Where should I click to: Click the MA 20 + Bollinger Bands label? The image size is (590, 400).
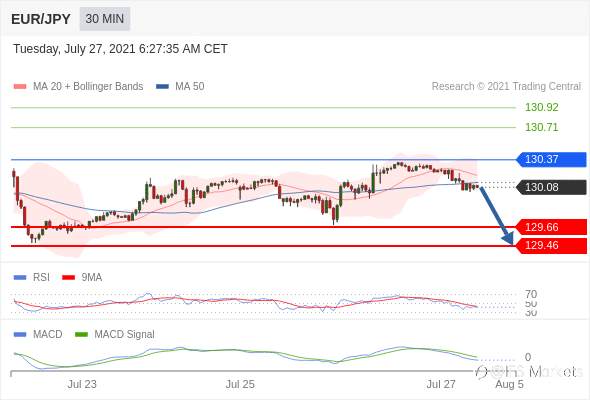point(88,86)
